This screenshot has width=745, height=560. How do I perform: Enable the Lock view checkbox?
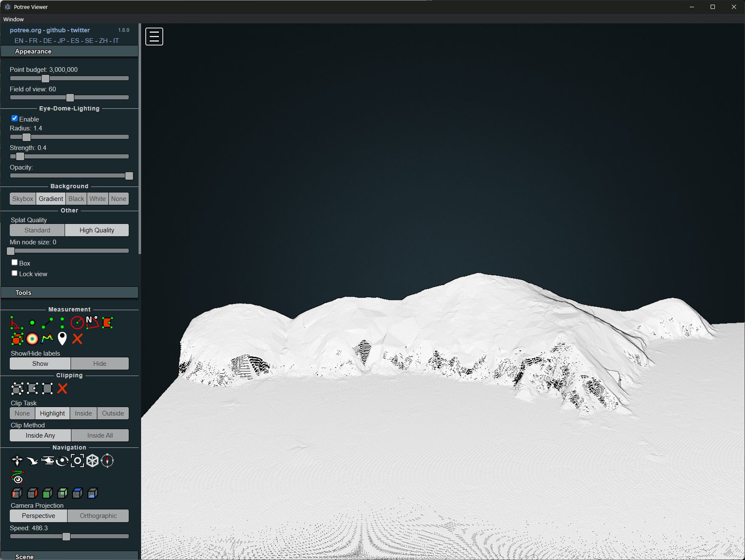(x=14, y=273)
